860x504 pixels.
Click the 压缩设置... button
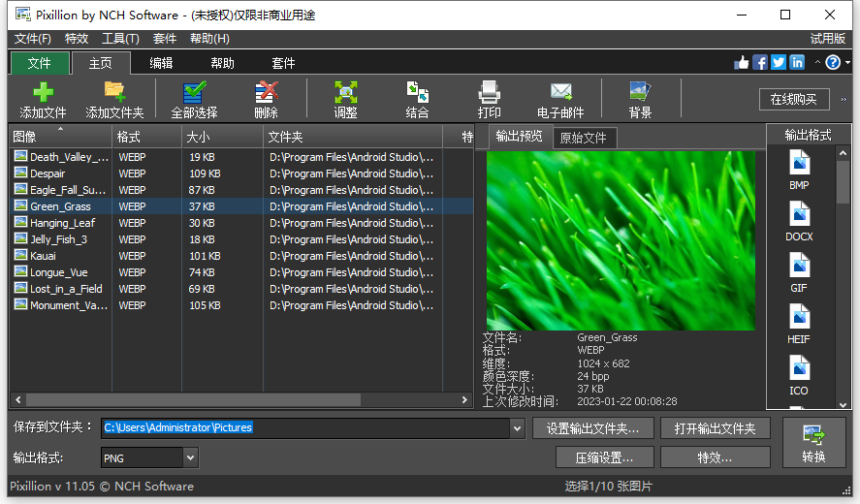[604, 457]
